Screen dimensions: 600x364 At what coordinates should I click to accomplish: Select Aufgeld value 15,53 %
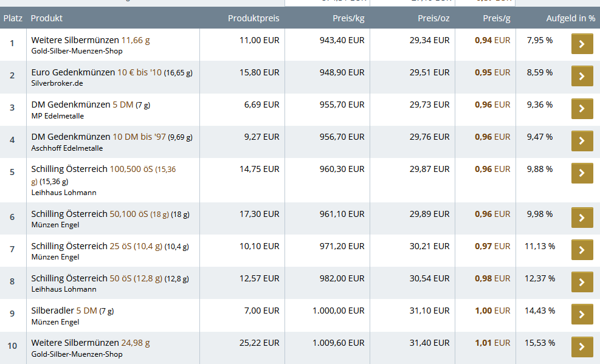coord(540,343)
